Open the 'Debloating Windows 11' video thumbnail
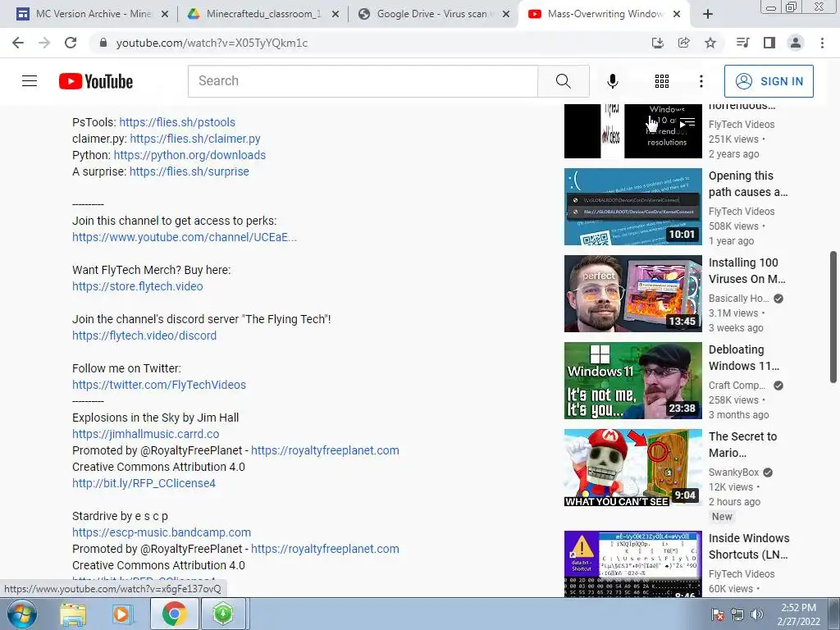840x630 pixels. coord(632,381)
